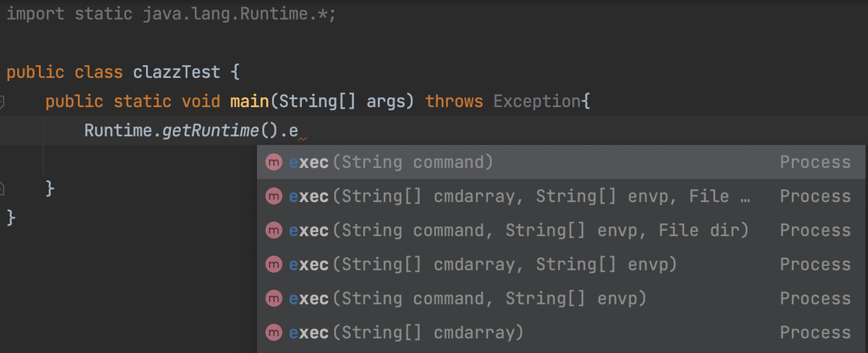Click the Process return type of first suggestion

pos(815,163)
